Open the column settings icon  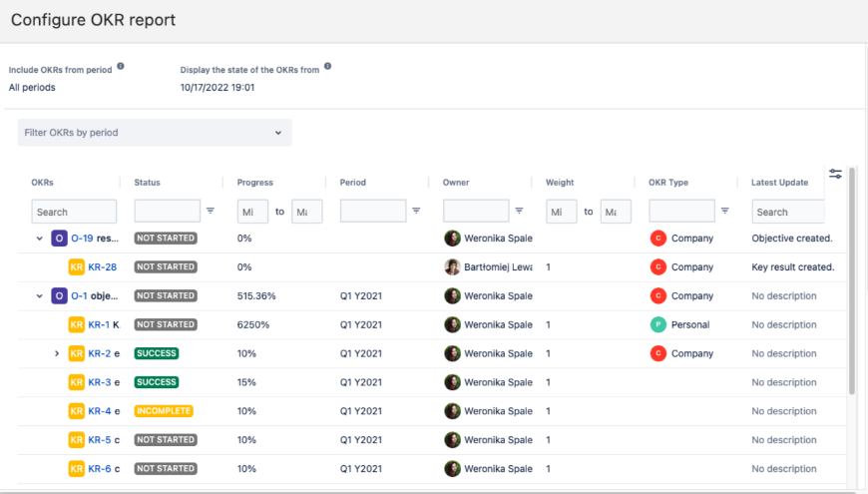[835, 174]
